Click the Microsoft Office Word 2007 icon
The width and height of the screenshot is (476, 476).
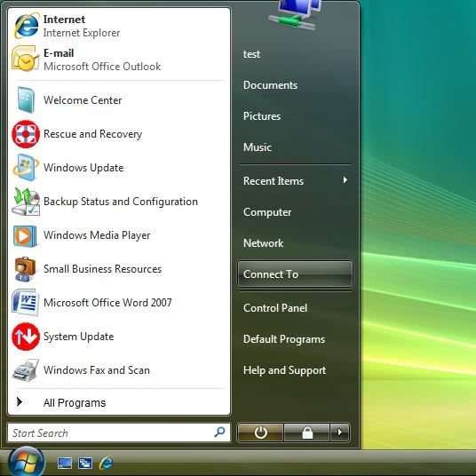pos(26,303)
